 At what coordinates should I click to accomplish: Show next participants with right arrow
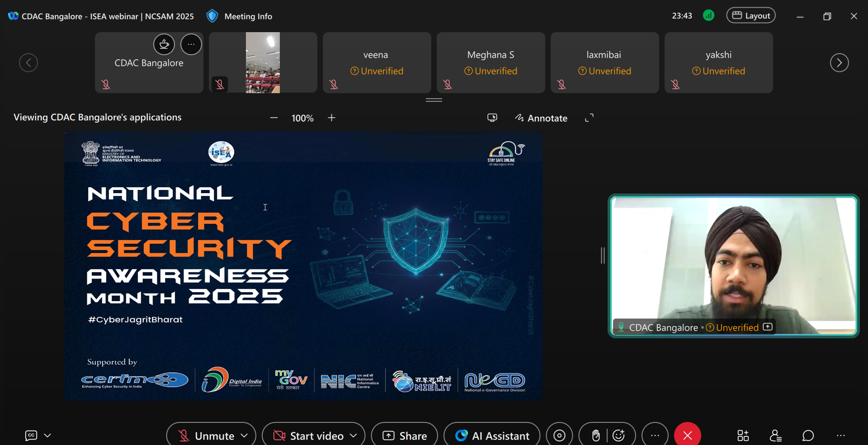[839, 62]
